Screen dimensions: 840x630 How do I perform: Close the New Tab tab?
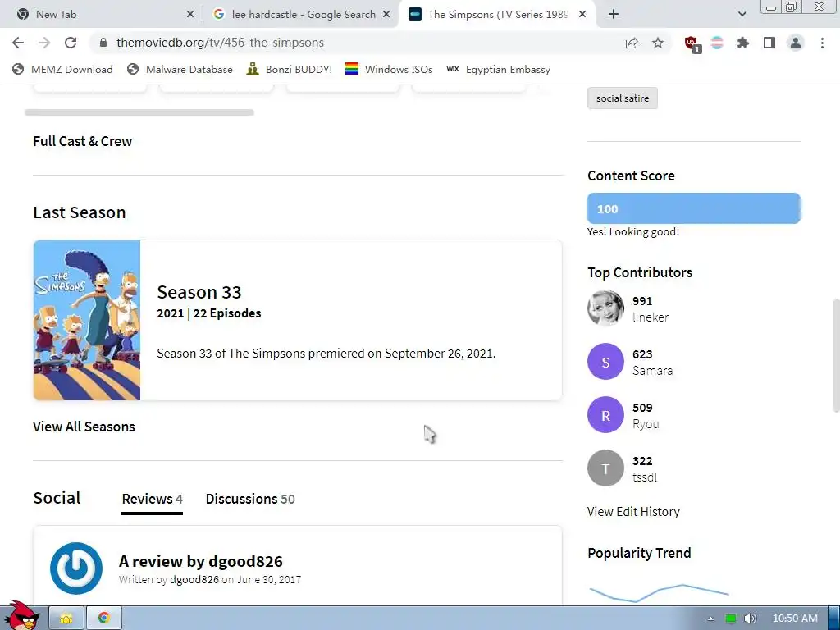click(x=190, y=15)
